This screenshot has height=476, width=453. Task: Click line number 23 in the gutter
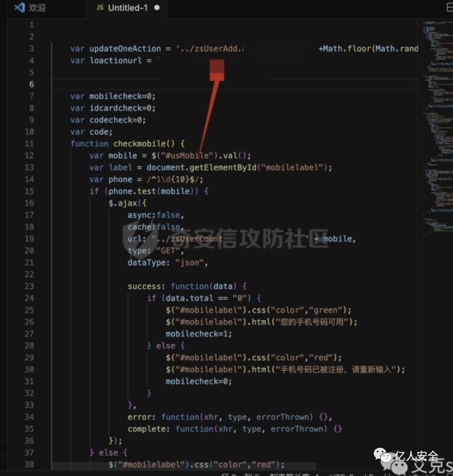[x=29, y=286]
